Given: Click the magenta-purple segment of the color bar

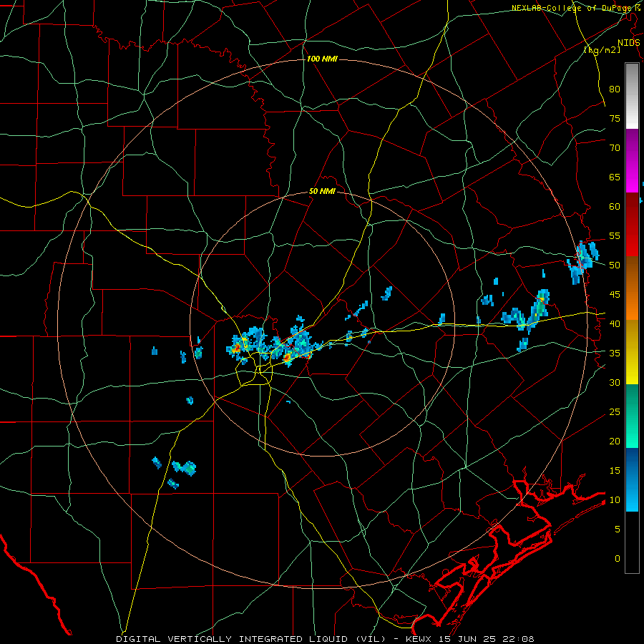Looking at the screenshot, I should click(632, 161).
